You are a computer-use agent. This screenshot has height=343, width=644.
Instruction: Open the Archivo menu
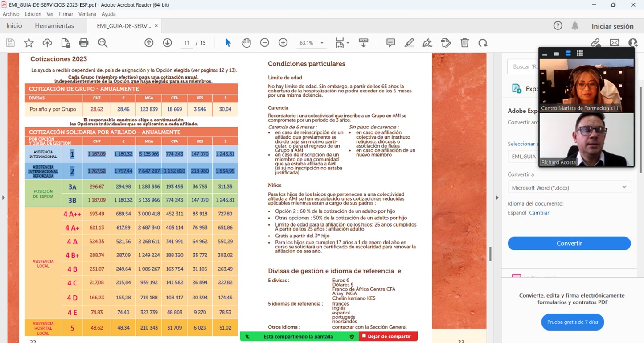(x=11, y=14)
